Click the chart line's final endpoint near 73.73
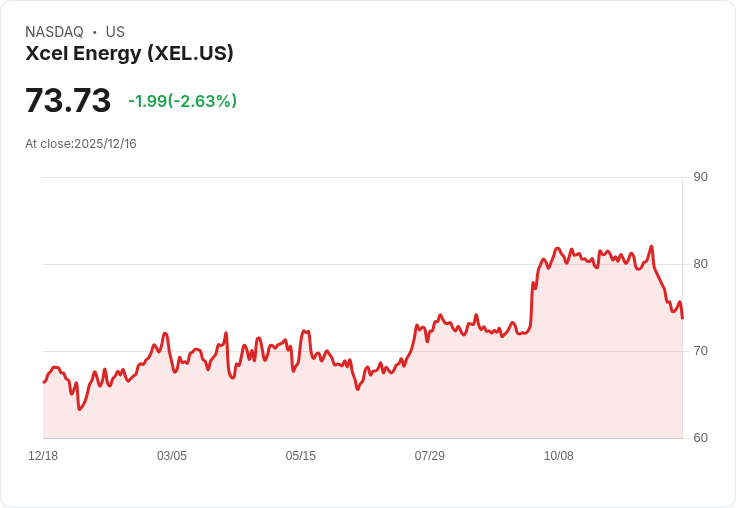Viewport: 736px width, 508px height. pos(682,318)
